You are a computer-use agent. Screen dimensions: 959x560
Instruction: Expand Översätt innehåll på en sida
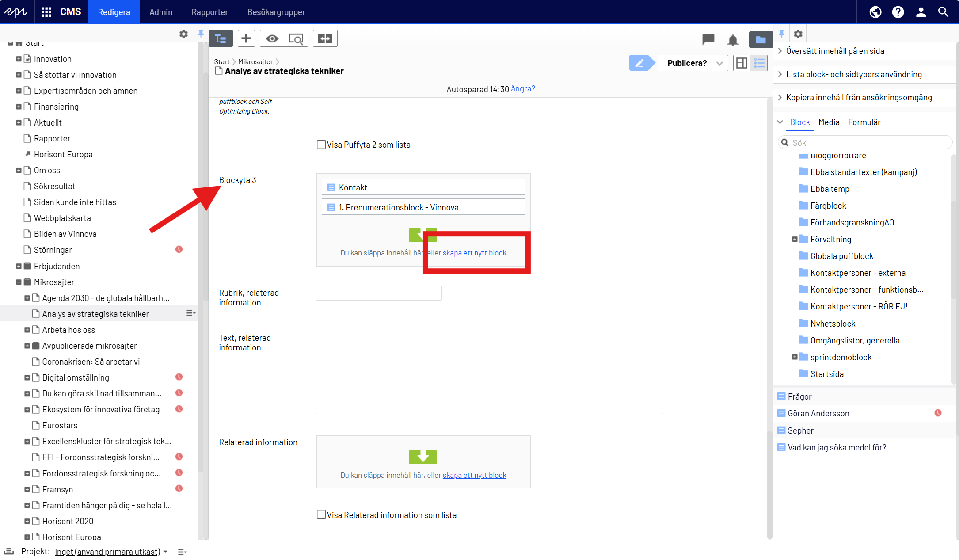click(x=834, y=51)
